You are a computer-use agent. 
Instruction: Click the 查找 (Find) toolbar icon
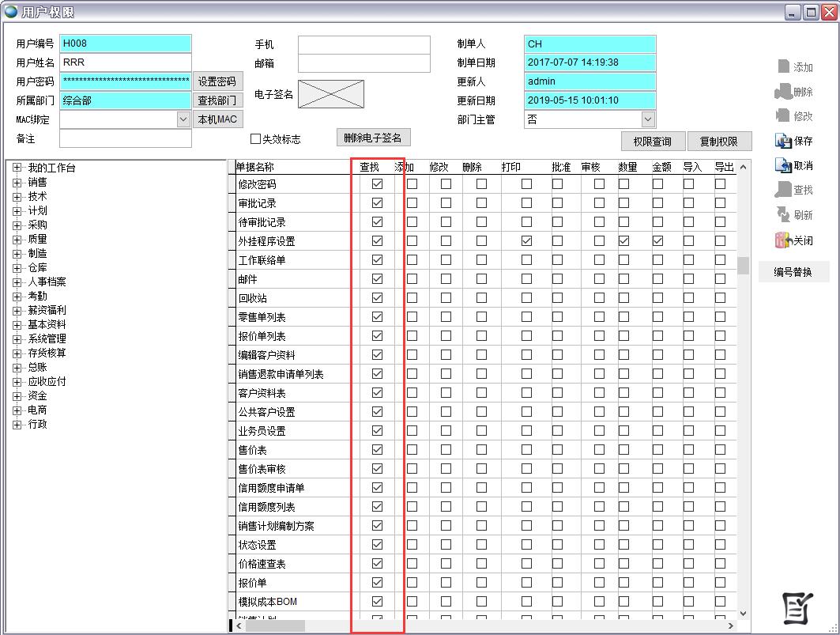click(x=783, y=190)
